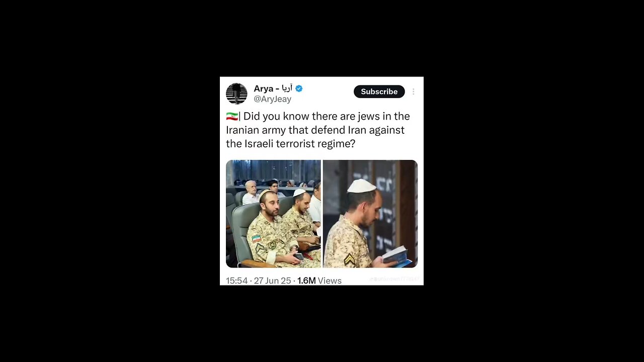
Task: Click the blue verified checkmark badge
Action: pyautogui.click(x=299, y=88)
